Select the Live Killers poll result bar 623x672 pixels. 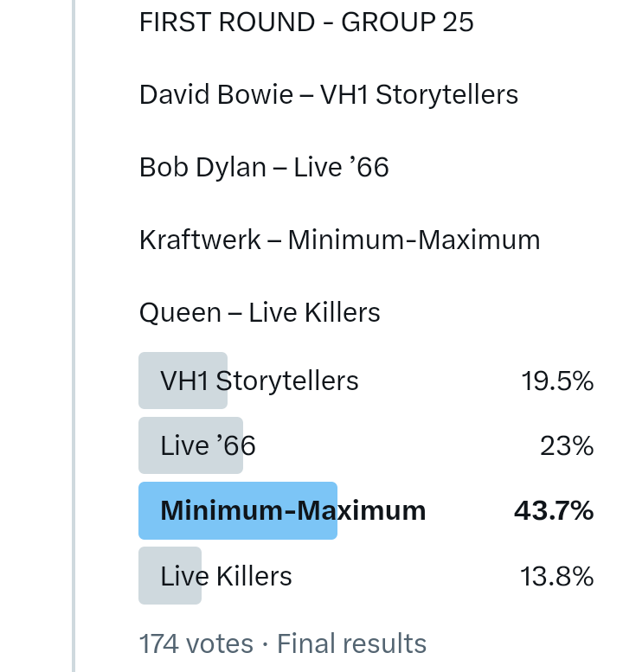click(170, 576)
